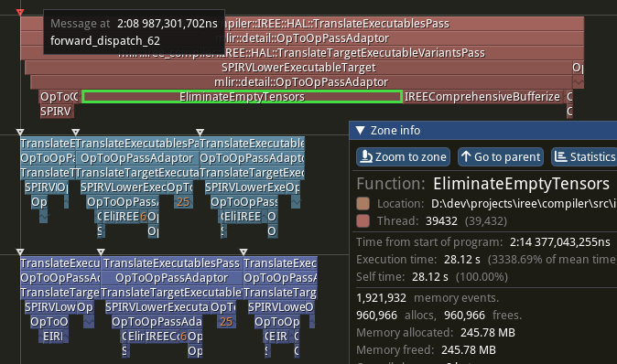
Task: Select the small red SPIRV zone
Action: (56, 112)
